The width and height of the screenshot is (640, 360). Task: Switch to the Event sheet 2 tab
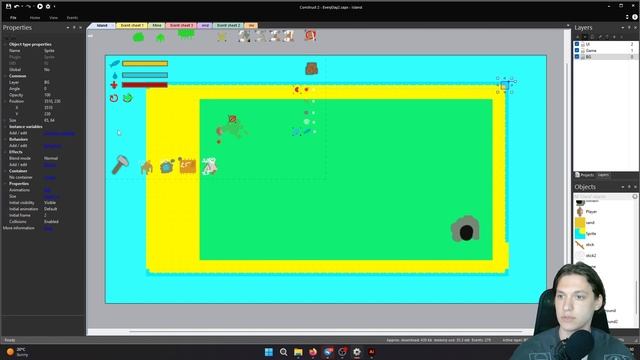click(228, 25)
